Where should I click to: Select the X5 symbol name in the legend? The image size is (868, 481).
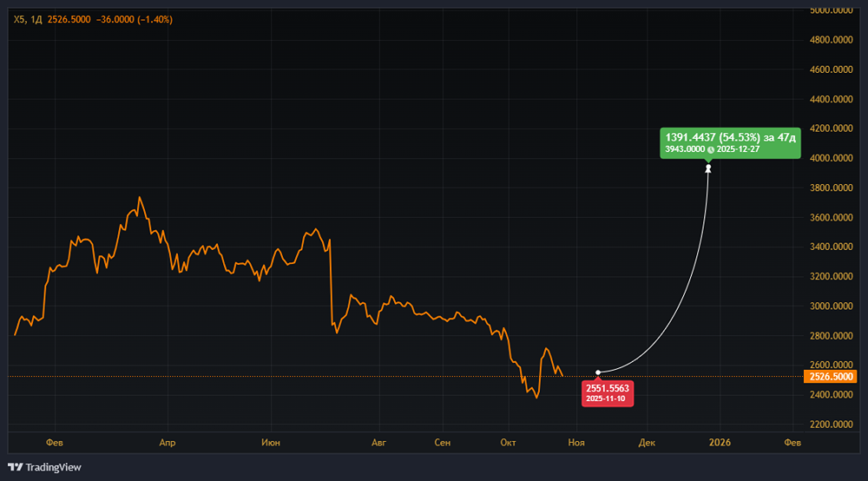[x=19, y=18]
